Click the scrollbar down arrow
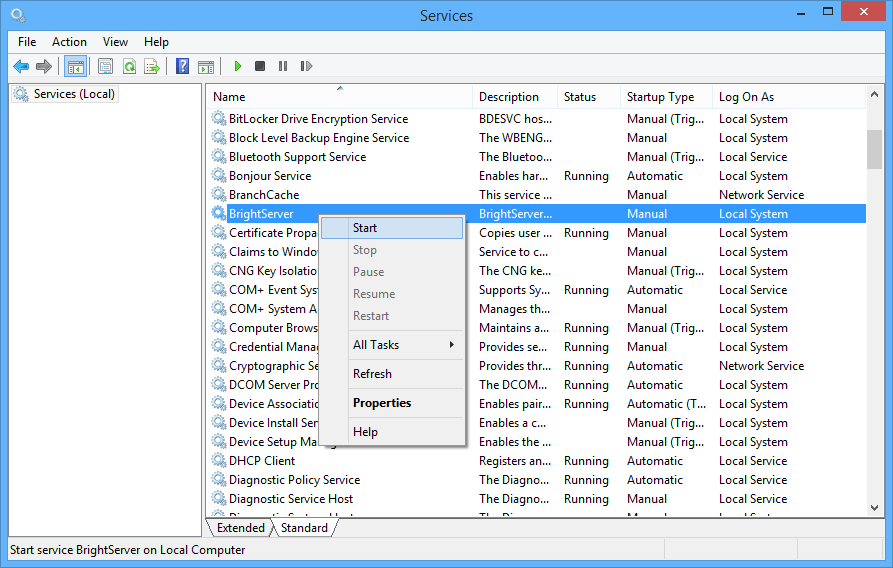 coord(874,509)
